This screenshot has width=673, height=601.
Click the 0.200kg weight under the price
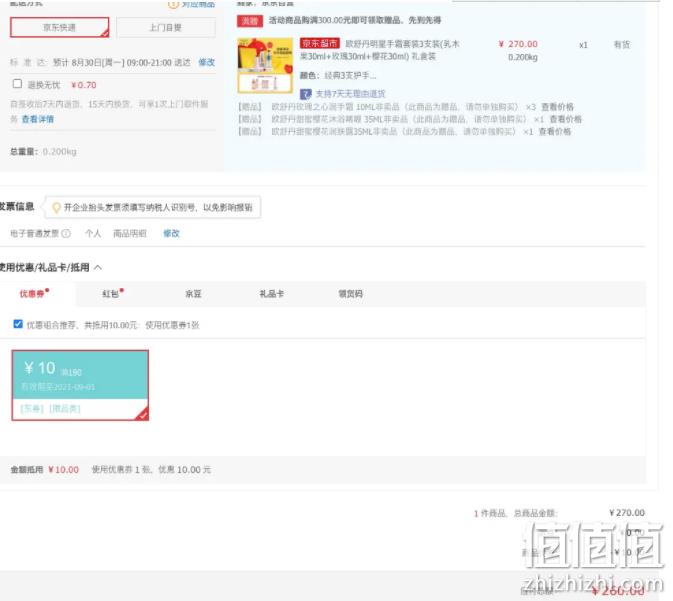(522, 57)
